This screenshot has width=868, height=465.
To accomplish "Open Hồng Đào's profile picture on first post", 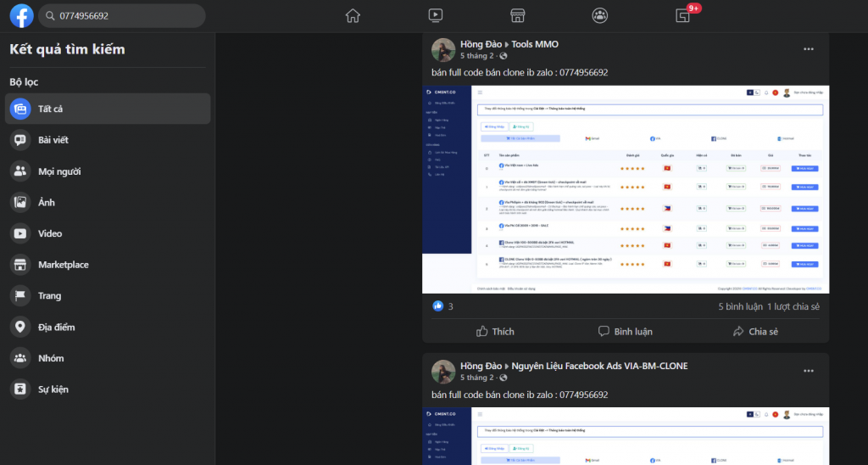I will (x=443, y=50).
